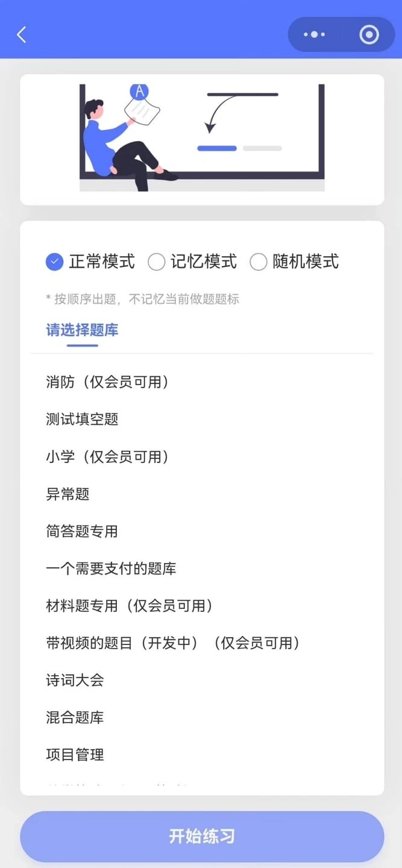The image size is (402, 868).
Task: Pick 材料题专用（仅会员可用） item
Action: [202, 606]
